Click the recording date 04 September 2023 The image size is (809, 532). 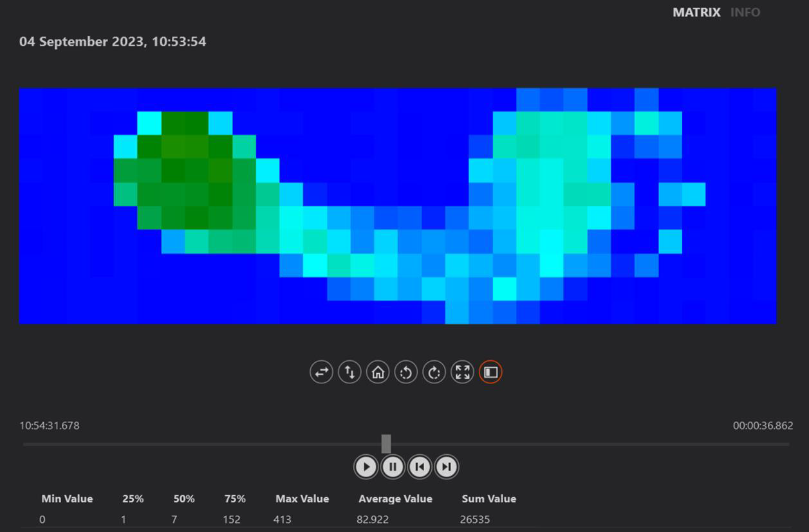pyautogui.click(x=113, y=42)
